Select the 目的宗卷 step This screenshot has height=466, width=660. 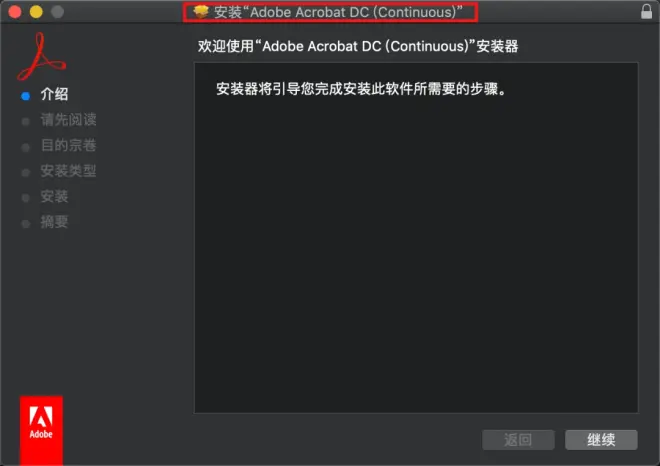coord(69,145)
